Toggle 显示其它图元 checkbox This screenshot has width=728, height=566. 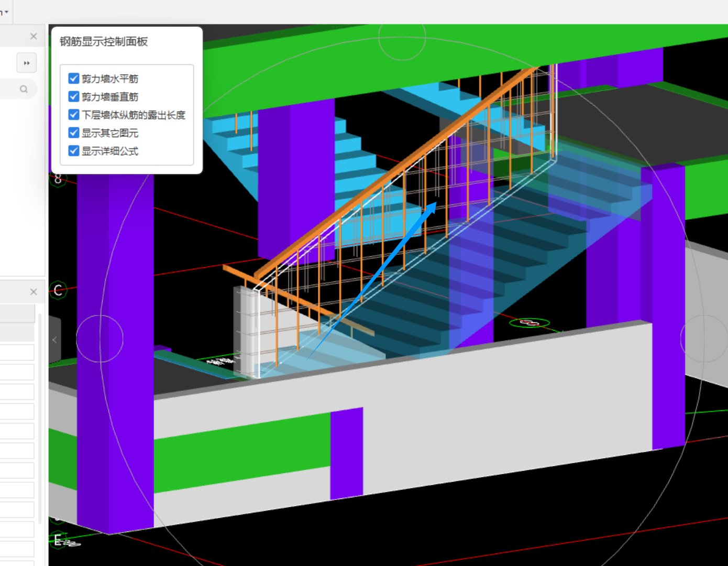(74, 133)
